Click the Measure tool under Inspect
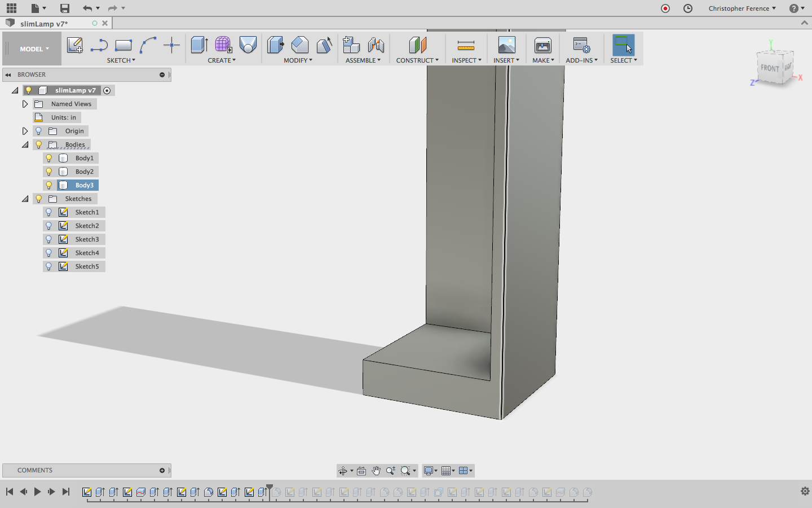812x508 pixels. point(466,45)
